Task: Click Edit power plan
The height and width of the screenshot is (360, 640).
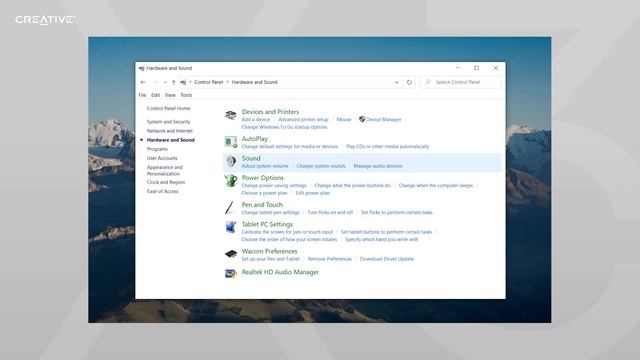Action: pos(313,193)
